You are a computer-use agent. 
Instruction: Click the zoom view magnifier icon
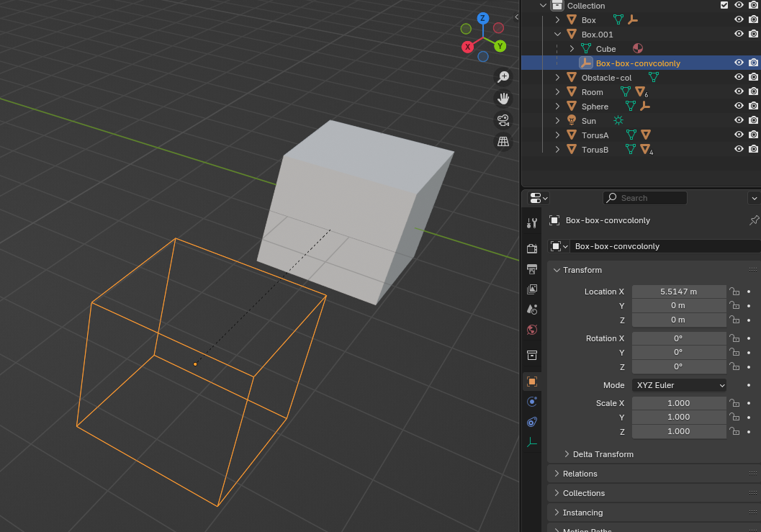tap(503, 77)
